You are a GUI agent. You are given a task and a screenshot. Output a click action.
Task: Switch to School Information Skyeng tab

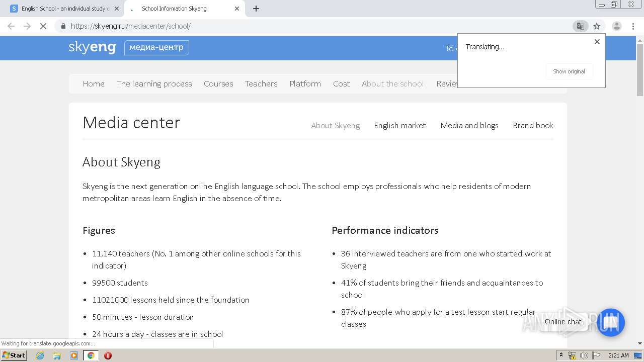184,9
